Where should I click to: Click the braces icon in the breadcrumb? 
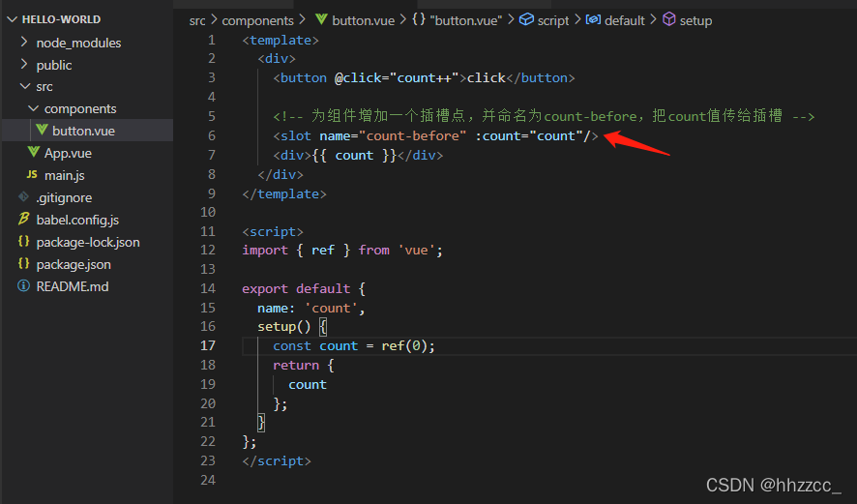click(419, 19)
